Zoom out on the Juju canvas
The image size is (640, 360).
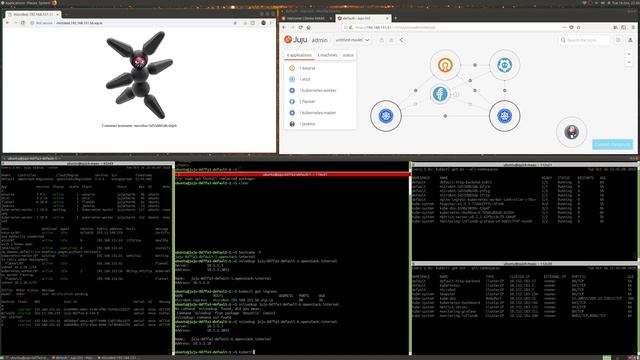pos(629,62)
